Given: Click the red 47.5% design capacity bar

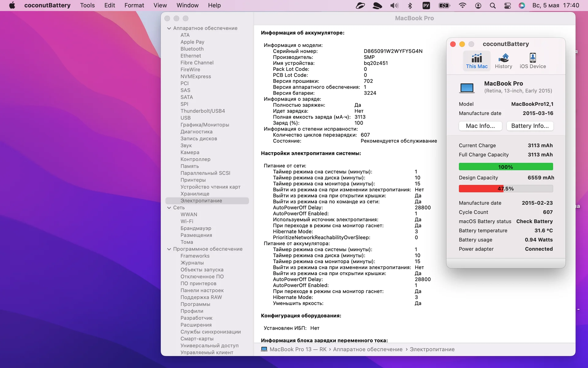Looking at the screenshot, I should 506,189.
